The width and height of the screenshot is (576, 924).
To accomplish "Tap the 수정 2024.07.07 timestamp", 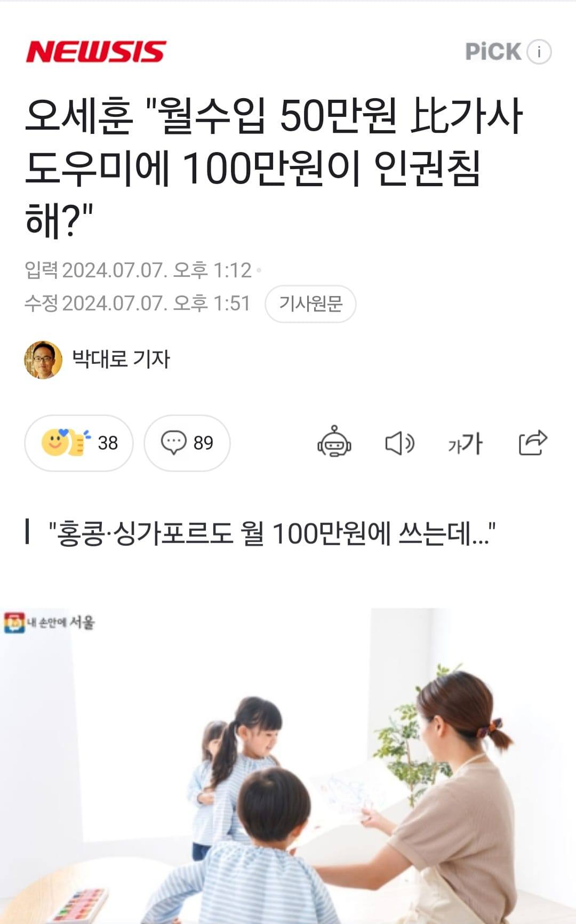I will [x=138, y=304].
